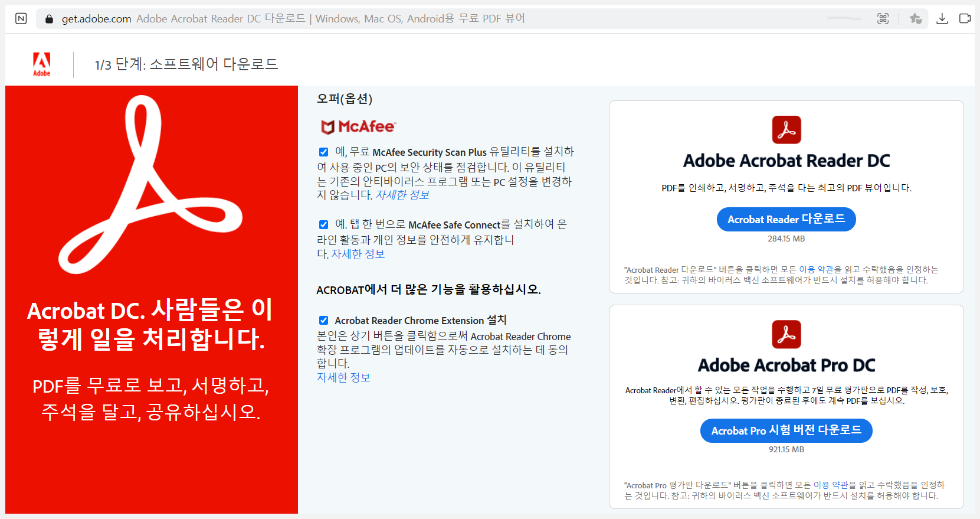Open 자세한 정보 link under Chrome Extension
This screenshot has width=980, height=519.
343,377
